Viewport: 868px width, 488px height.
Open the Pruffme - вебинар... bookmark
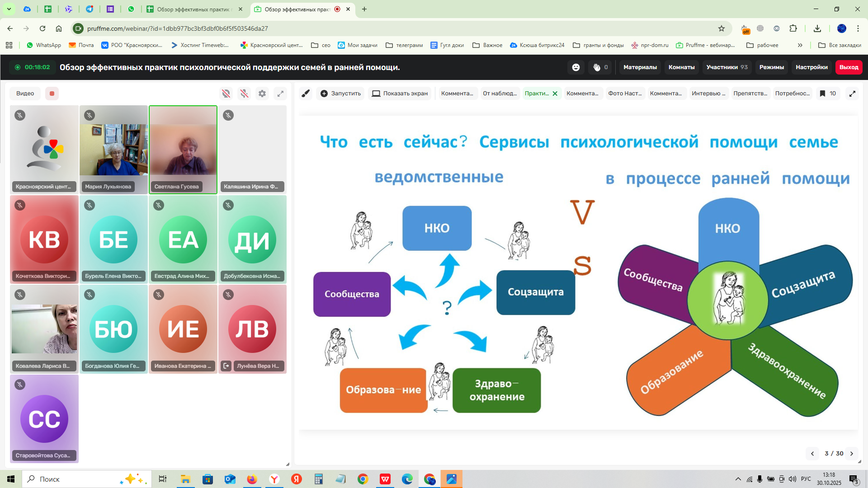pyautogui.click(x=705, y=45)
